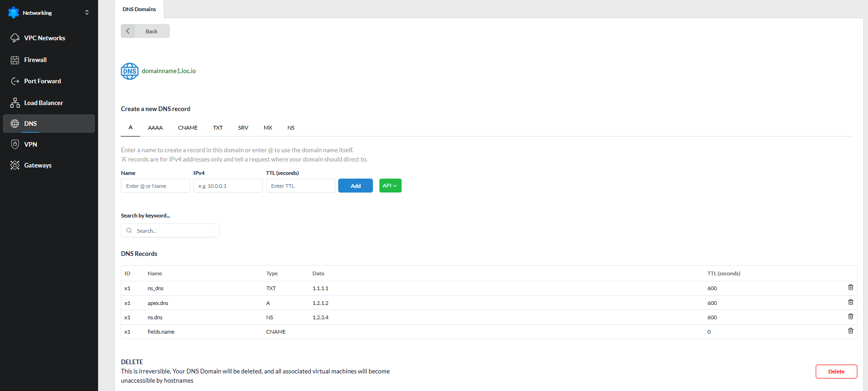Image resolution: width=868 pixels, height=391 pixels.
Task: Delete the ns_dns TXT record trash icon
Action: coord(850,287)
